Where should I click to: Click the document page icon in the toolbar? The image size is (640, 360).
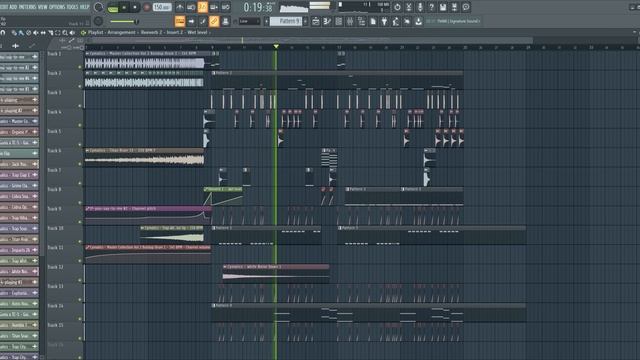click(373, 21)
